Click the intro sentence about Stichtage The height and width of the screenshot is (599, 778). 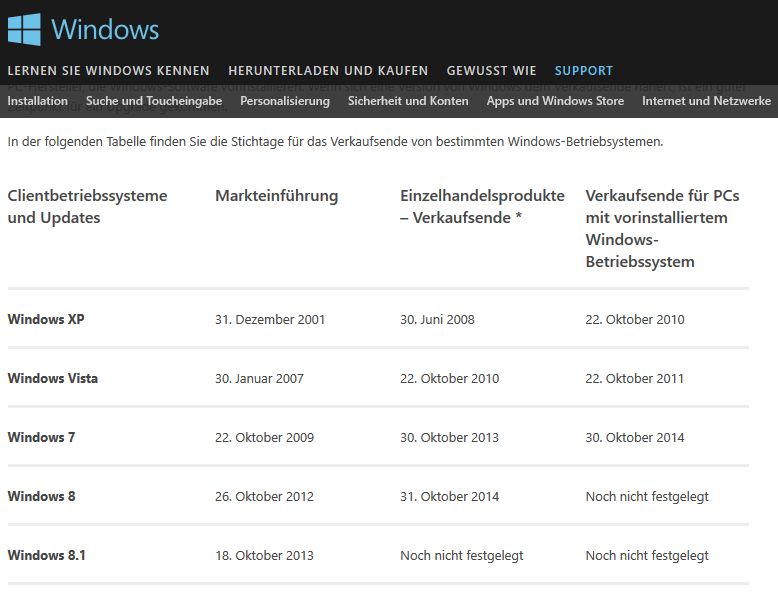pos(335,142)
